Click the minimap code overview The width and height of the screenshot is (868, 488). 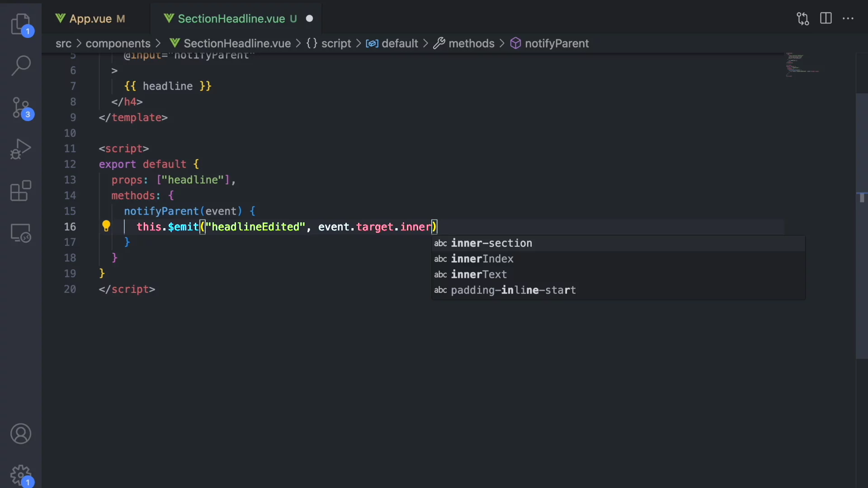802,64
